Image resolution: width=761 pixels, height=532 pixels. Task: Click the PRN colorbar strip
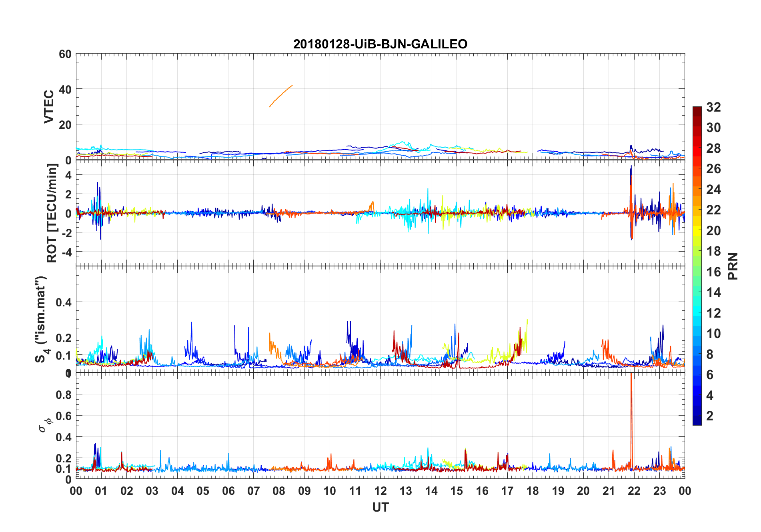click(x=697, y=266)
